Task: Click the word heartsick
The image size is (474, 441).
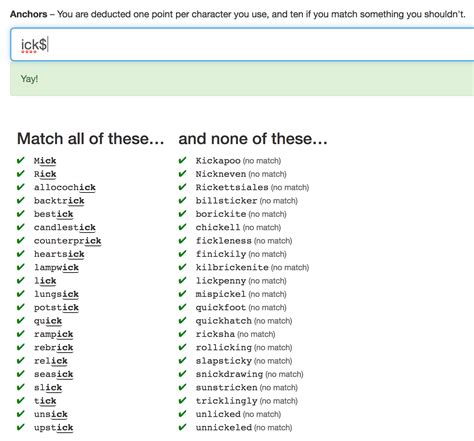Action: [59, 254]
